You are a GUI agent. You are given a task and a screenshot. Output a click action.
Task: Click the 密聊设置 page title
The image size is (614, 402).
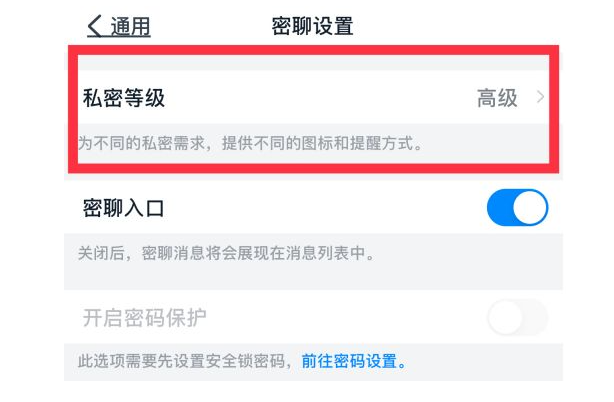312,27
